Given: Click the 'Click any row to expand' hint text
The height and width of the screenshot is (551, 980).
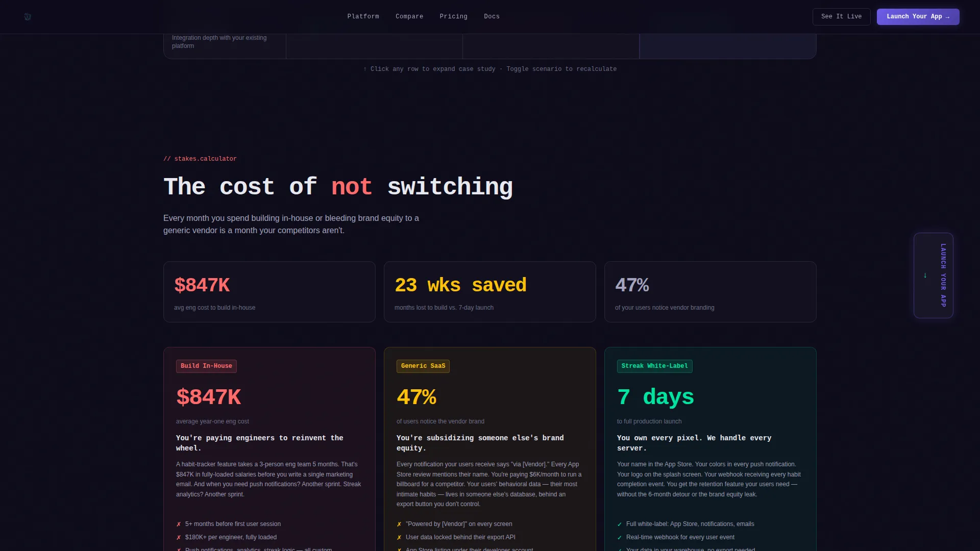Looking at the screenshot, I should [489, 69].
